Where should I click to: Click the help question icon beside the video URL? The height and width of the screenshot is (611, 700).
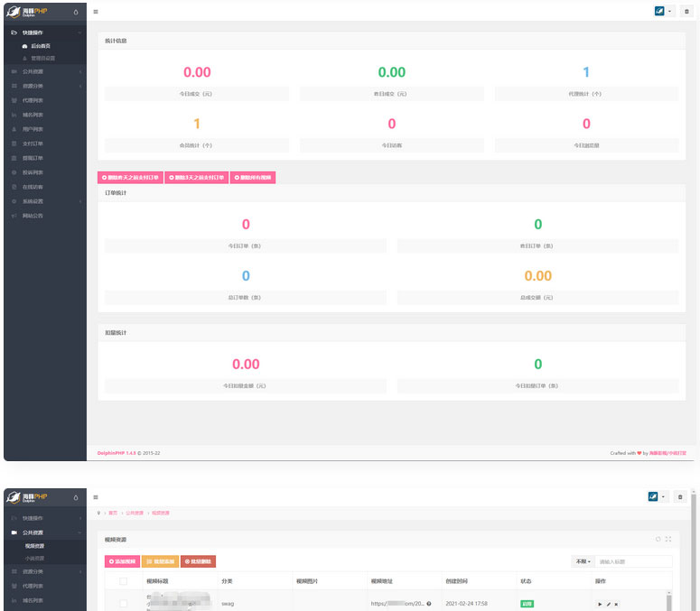pos(428,603)
